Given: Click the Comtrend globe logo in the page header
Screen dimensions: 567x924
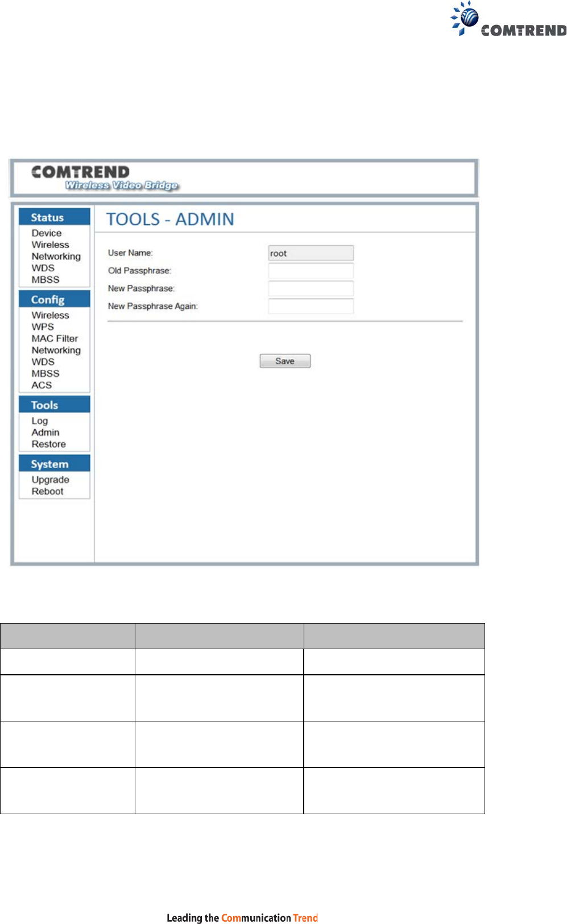Looking at the screenshot, I should pyautogui.click(x=508, y=19).
